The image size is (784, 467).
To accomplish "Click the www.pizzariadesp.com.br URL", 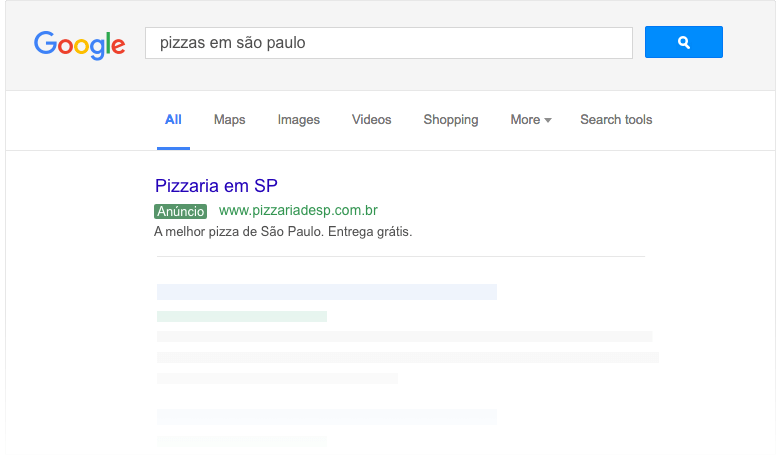I will click(x=298, y=211).
